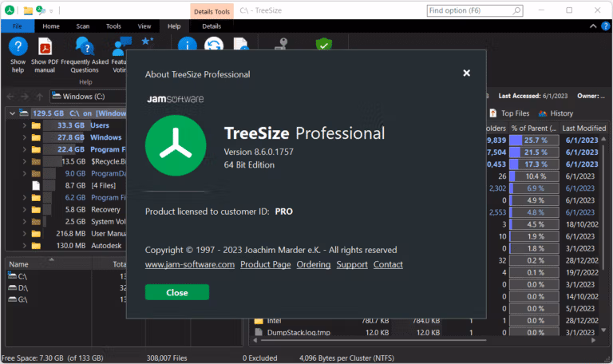
Task: Open the Product Page link
Action: coord(266,264)
